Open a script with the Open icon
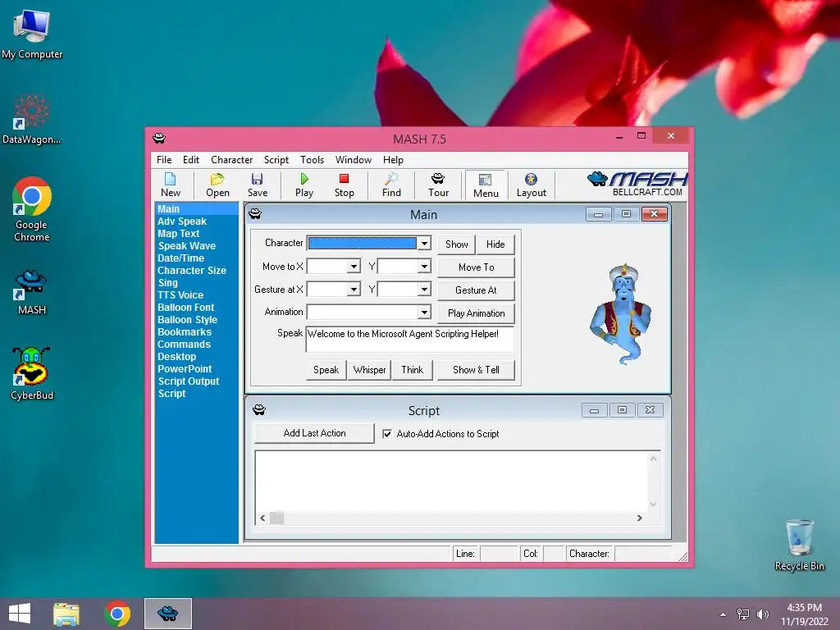The image size is (840, 630). 217,185
